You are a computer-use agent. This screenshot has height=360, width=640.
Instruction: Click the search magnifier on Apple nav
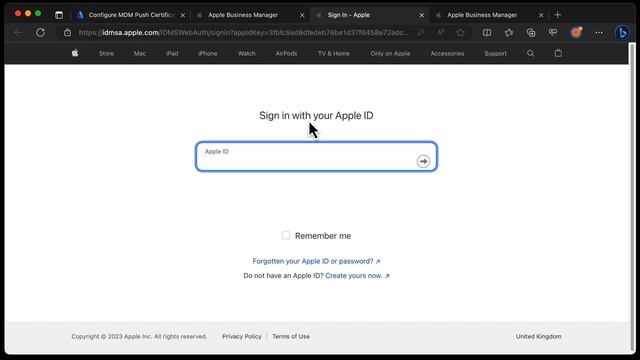tap(530, 53)
